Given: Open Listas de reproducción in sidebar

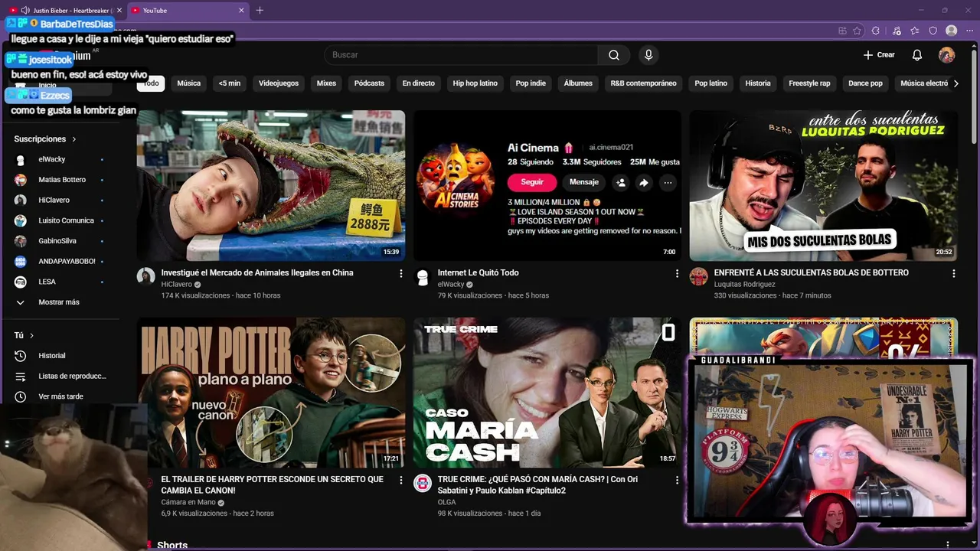Looking at the screenshot, I should 59,377.
